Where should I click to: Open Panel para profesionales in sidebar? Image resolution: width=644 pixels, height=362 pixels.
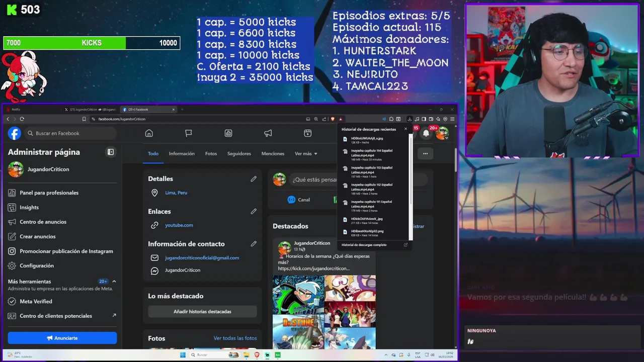click(62, 193)
